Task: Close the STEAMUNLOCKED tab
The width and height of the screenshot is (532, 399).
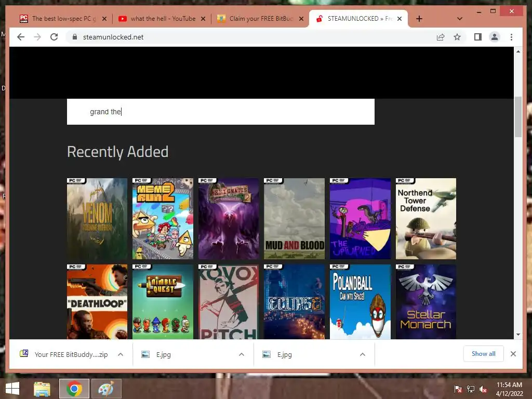Action: click(400, 19)
